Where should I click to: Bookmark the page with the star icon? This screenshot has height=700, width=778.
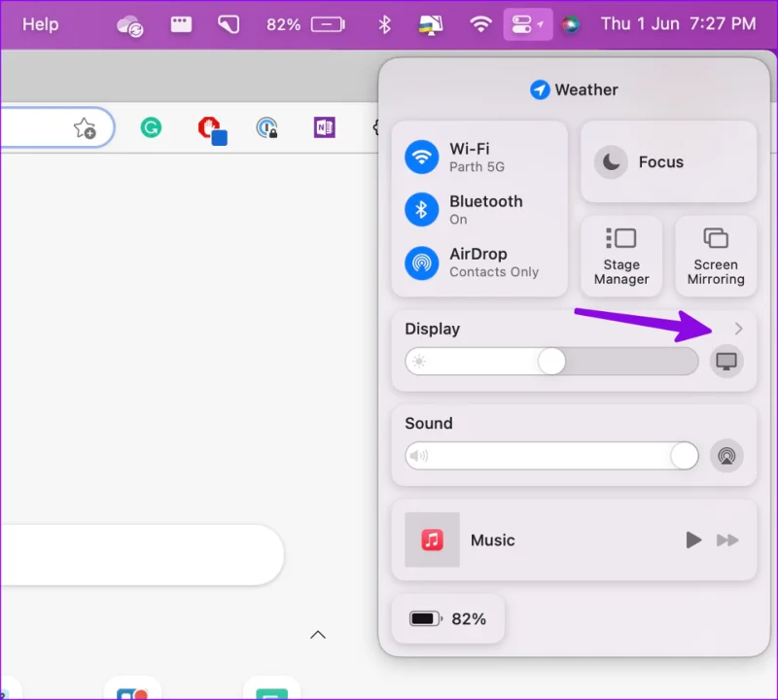[x=85, y=128]
